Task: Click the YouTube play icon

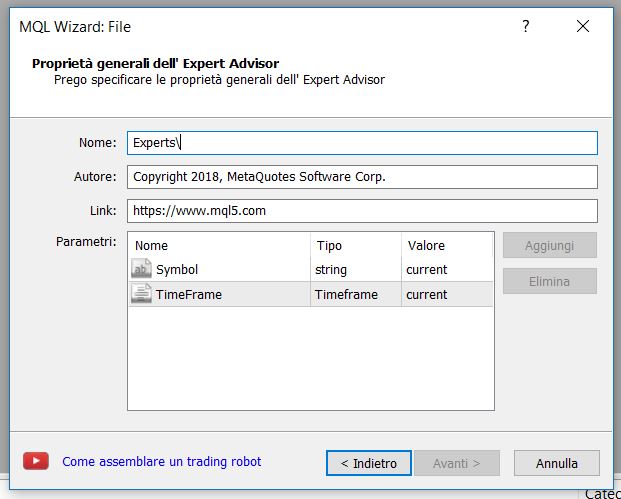Action: tap(36, 461)
